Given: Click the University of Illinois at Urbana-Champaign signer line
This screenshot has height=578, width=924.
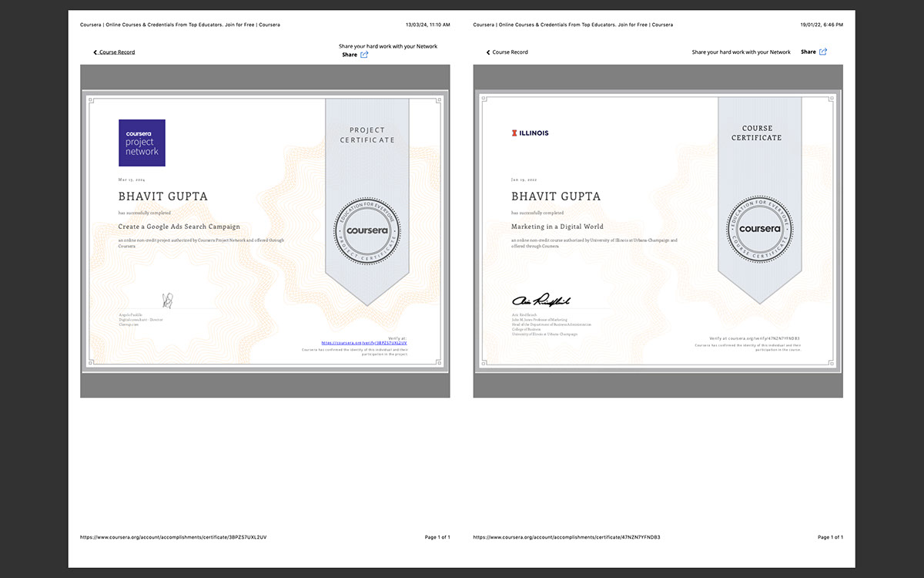Looking at the screenshot, I should pos(544,334).
